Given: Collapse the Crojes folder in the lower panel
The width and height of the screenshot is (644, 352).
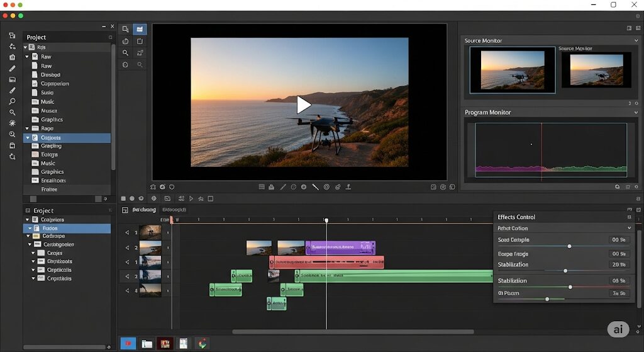Looking at the screenshot, I should [x=33, y=253].
